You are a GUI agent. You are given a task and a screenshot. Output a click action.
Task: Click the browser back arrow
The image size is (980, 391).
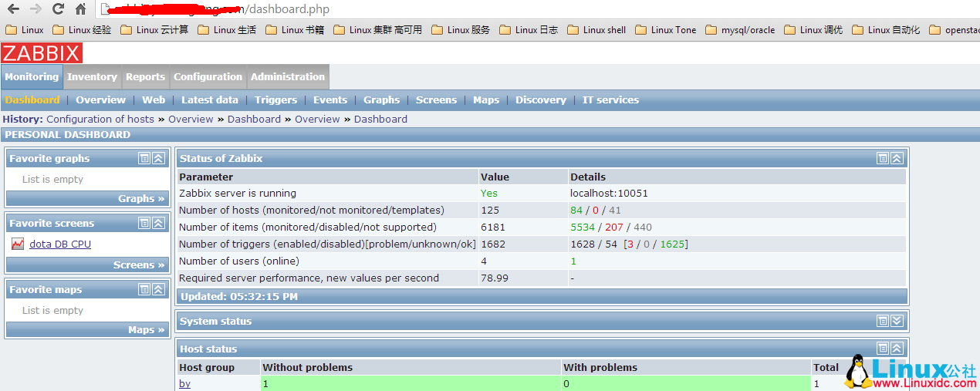point(13,9)
